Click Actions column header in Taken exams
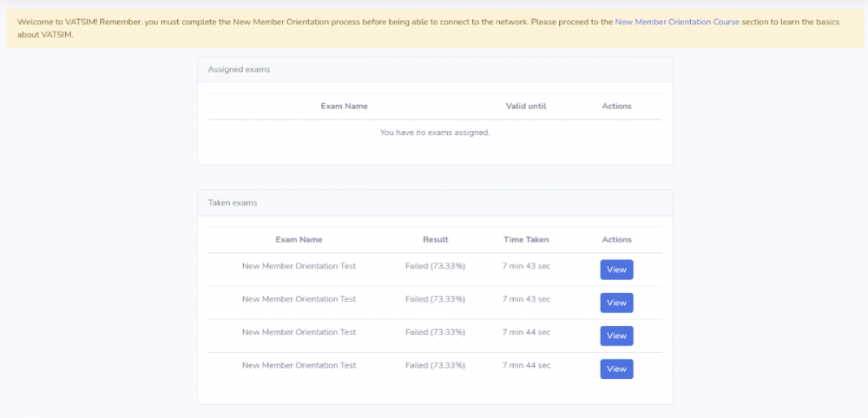Viewport: 868px width, 418px height. tap(616, 239)
